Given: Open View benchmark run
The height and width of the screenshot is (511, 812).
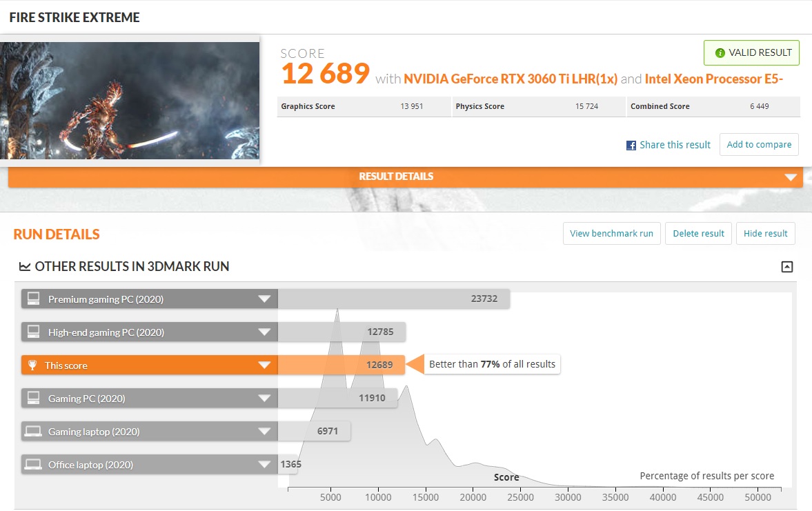Looking at the screenshot, I should (612, 234).
